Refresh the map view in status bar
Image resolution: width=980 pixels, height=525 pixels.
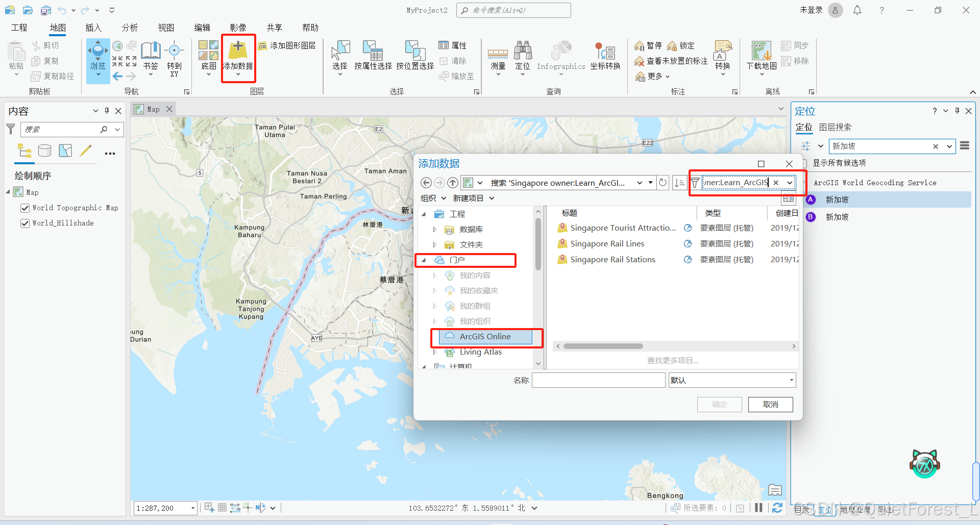tap(777, 508)
